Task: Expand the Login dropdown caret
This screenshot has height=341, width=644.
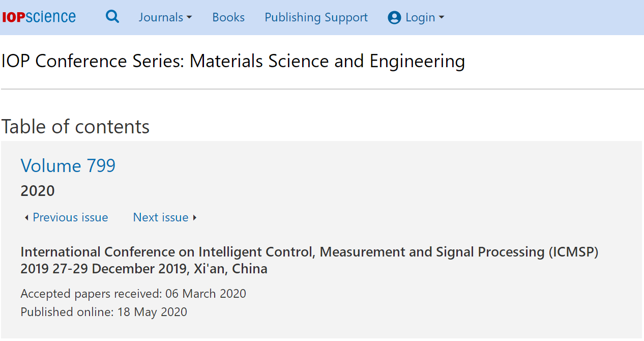Action: tap(442, 17)
